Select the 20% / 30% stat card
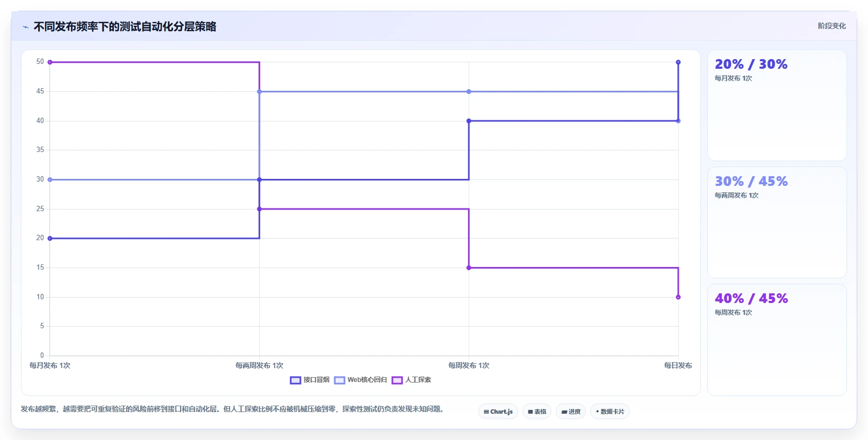The width and height of the screenshot is (868, 440). (x=777, y=105)
